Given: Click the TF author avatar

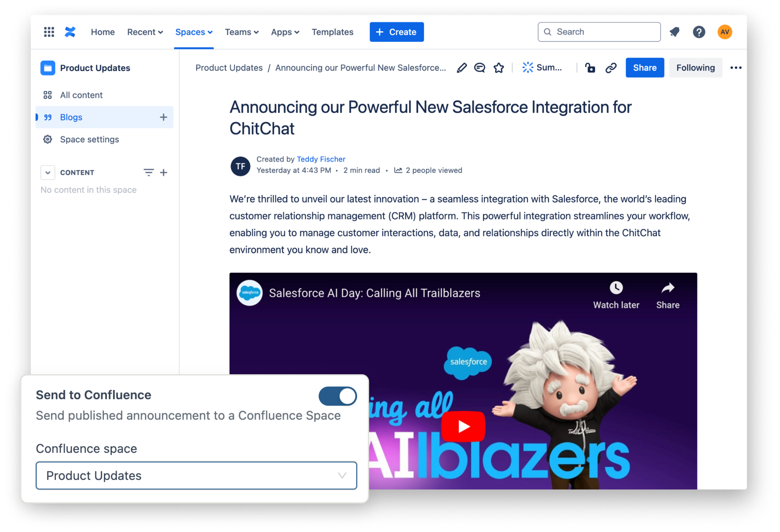Looking at the screenshot, I should [x=240, y=166].
